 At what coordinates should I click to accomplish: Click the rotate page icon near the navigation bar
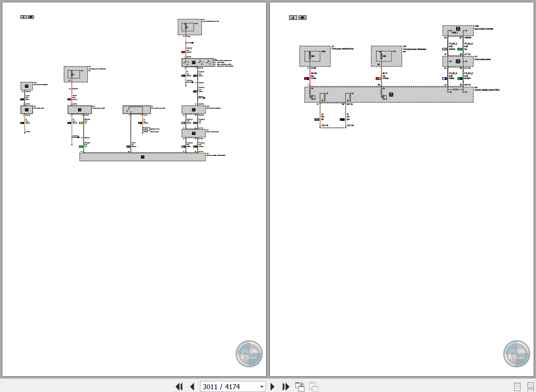[299, 386]
